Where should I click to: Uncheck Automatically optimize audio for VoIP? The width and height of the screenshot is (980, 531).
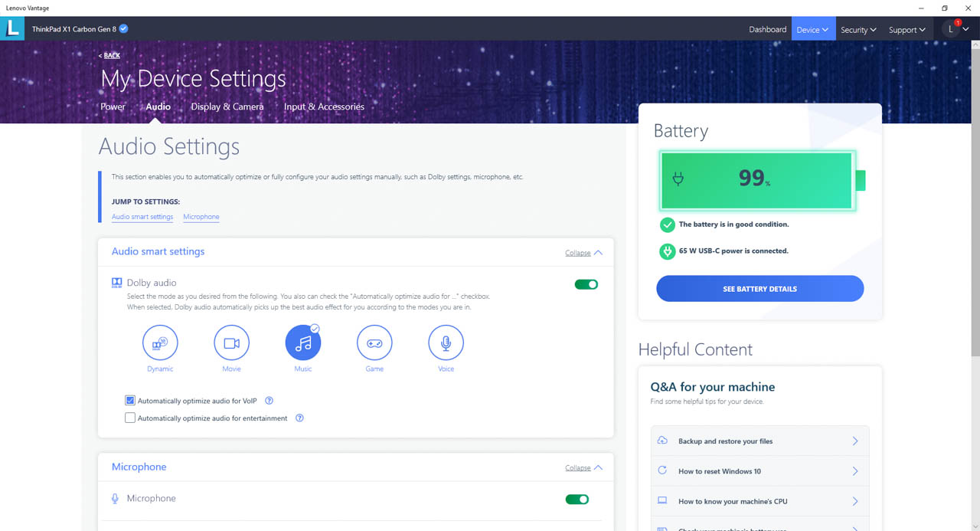tap(130, 401)
